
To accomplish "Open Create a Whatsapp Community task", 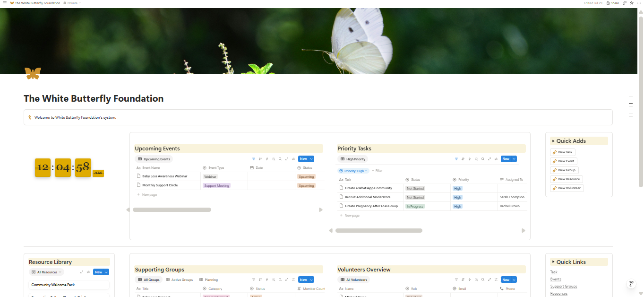I will pos(369,188).
